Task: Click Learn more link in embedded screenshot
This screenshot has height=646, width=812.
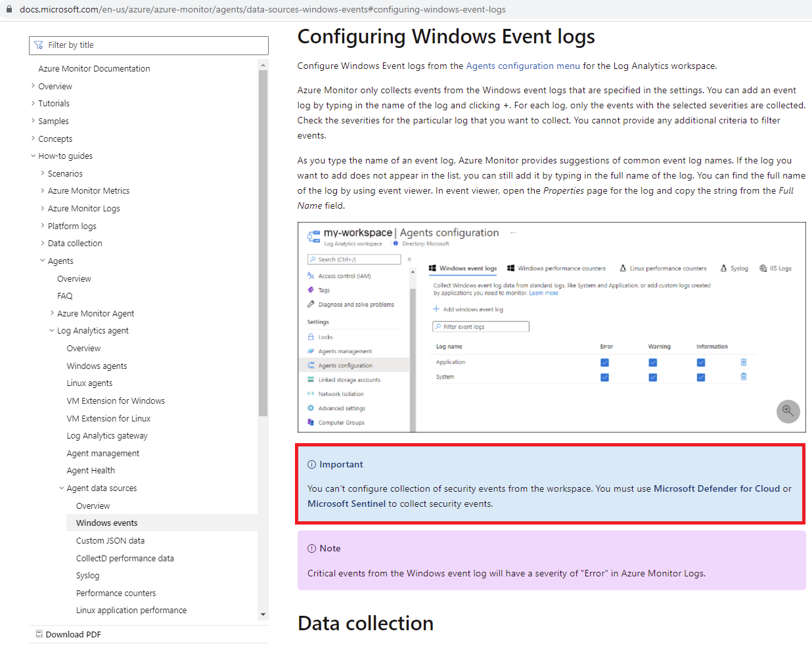Action: pos(543,293)
